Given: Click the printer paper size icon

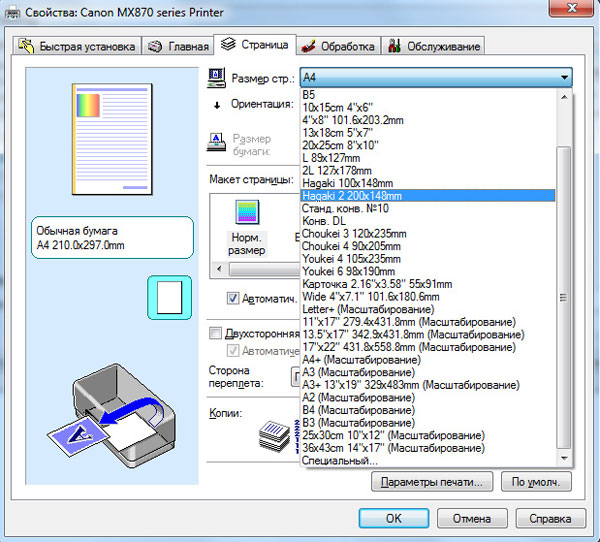Looking at the screenshot, I should click(x=216, y=142).
